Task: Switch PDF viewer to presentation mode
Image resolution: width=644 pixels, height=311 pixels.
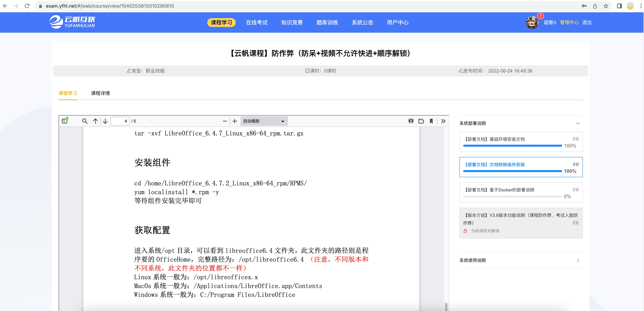Action: [411, 121]
